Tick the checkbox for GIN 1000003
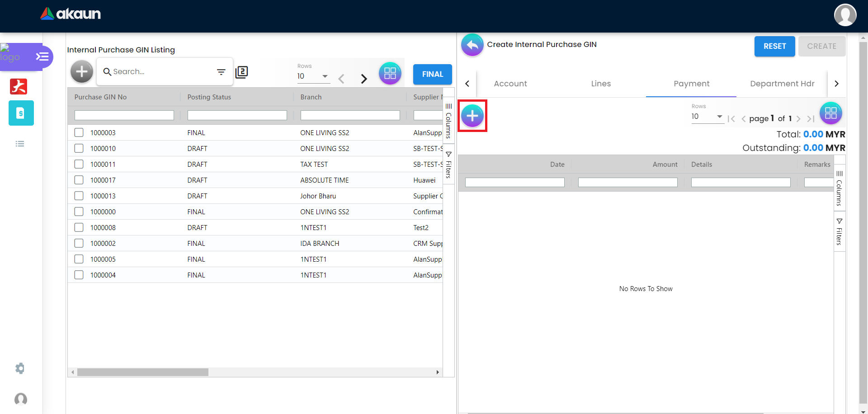The image size is (868, 414). coord(79,132)
